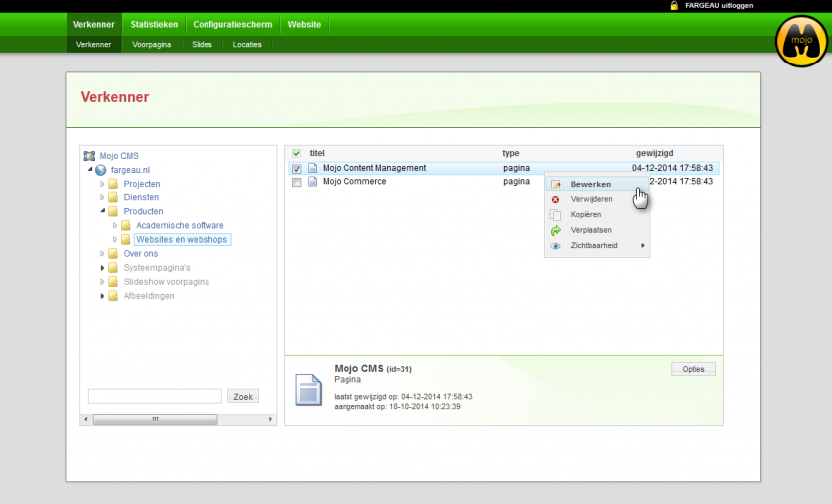832x504 pixels.
Task: Expand the Academische software node
Action: tap(115, 225)
